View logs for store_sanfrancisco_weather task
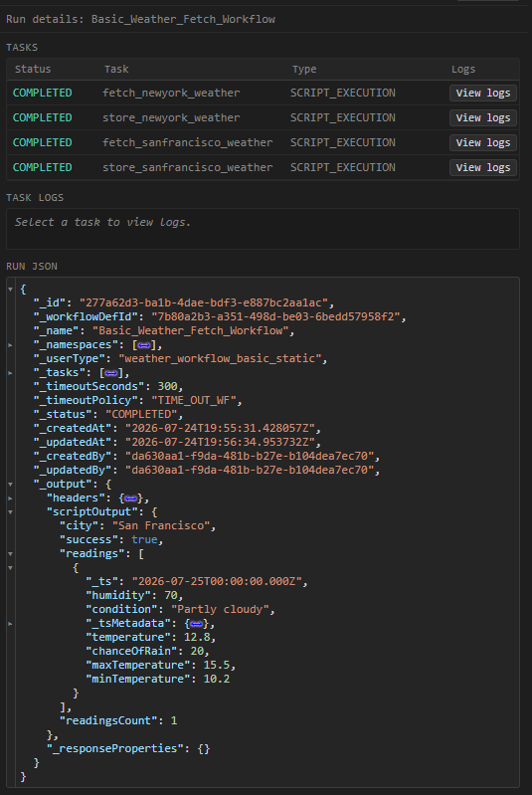Image resolution: width=532 pixels, height=795 pixels. (483, 167)
